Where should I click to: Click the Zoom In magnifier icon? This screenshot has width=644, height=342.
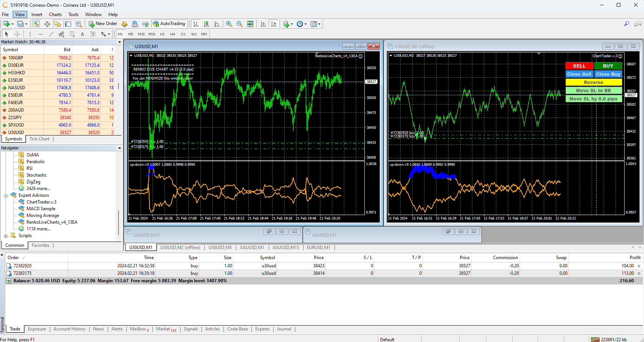[x=229, y=24]
